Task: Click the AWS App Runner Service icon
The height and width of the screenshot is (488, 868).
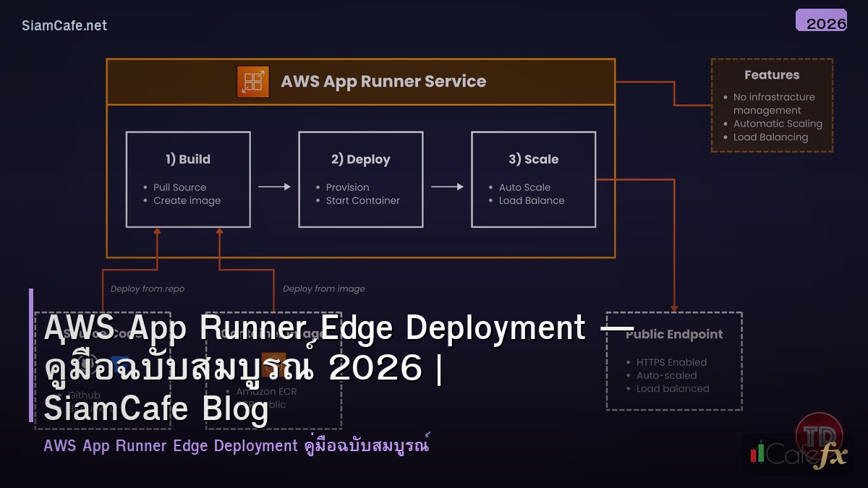Action: tap(252, 82)
